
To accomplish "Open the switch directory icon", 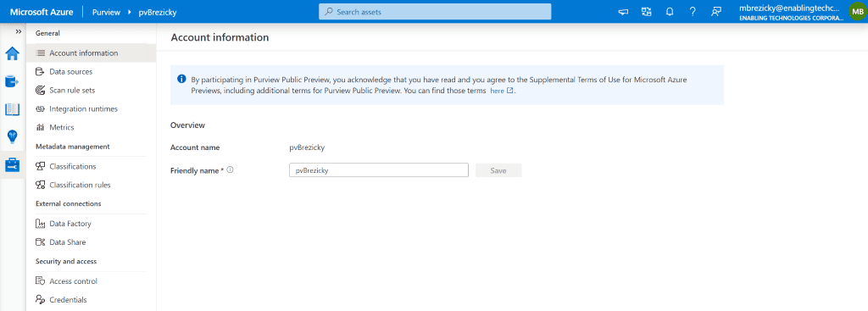I will pyautogui.click(x=647, y=12).
